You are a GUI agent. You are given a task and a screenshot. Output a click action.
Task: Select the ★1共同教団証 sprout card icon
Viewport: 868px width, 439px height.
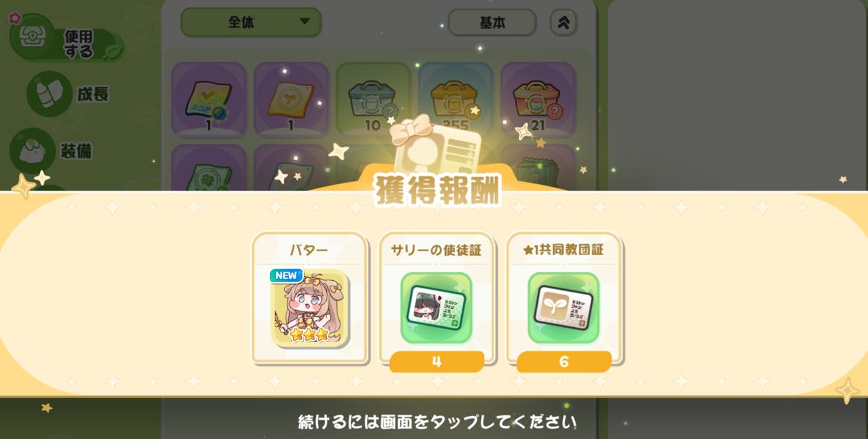[564, 308]
